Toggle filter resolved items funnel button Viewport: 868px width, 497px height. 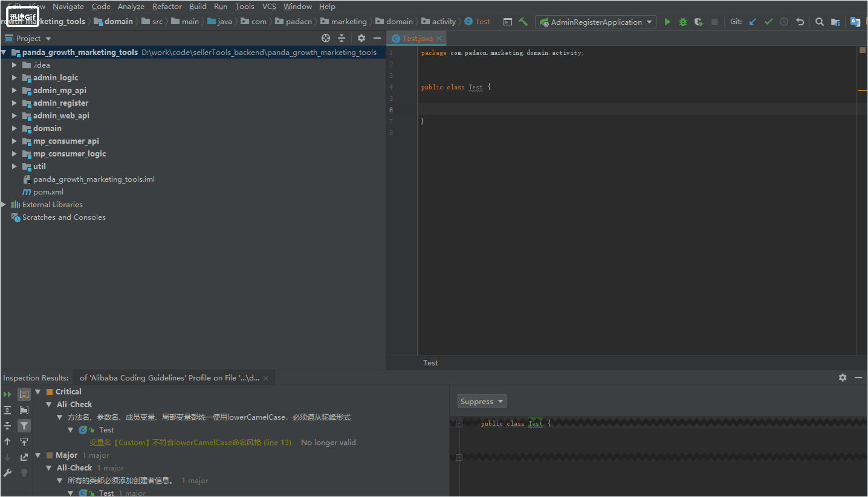click(24, 426)
